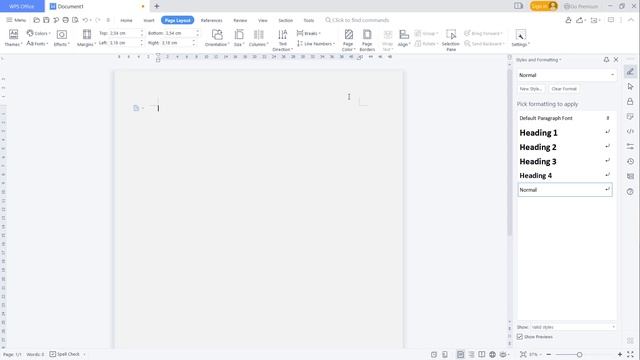Open the Columns layout options

click(258, 38)
